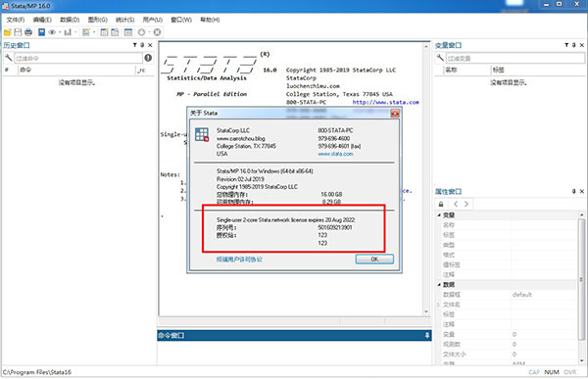Image resolution: width=588 pixels, height=379 pixels.
Task: Open the 数据(D) menu
Action: coord(70,20)
